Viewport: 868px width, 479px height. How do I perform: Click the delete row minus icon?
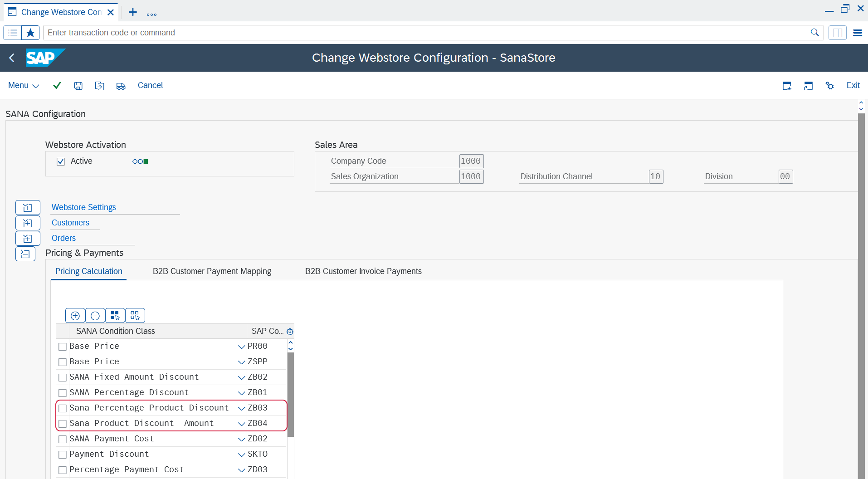(x=95, y=316)
